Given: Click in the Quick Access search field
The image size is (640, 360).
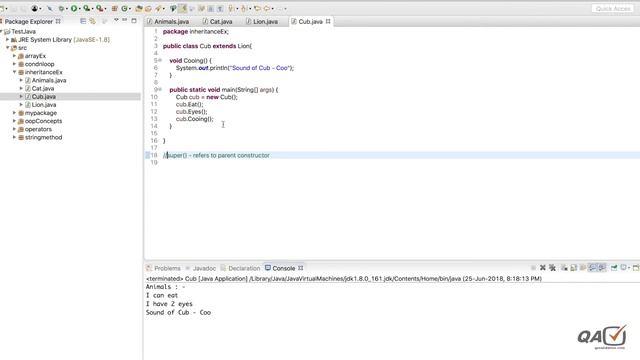Looking at the screenshot, I should coord(613,9).
